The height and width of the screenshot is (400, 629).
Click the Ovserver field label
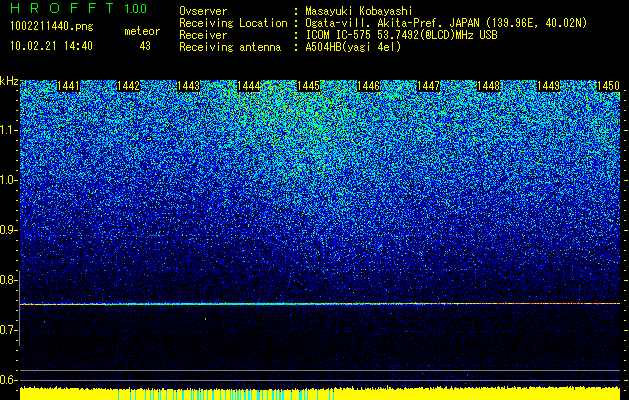tap(203, 11)
